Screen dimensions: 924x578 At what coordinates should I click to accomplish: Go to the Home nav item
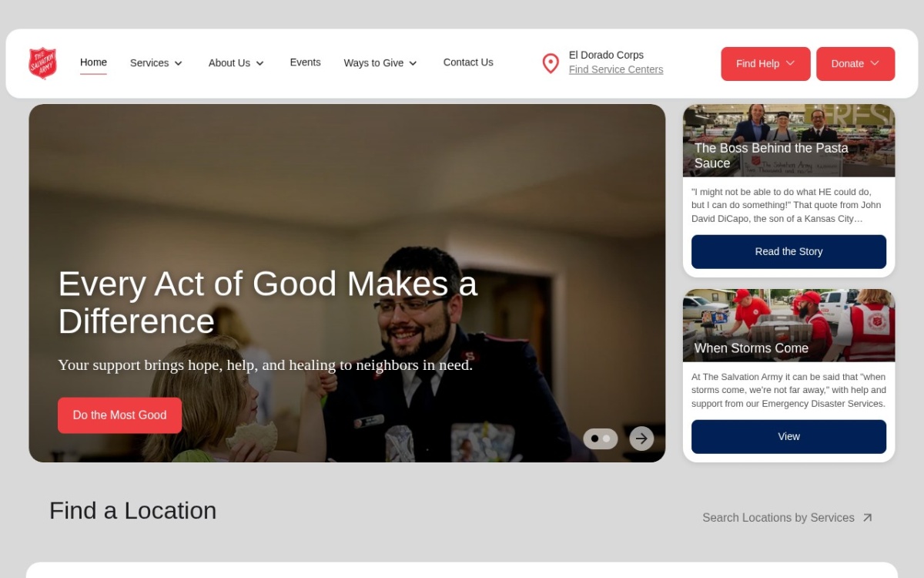point(93,62)
